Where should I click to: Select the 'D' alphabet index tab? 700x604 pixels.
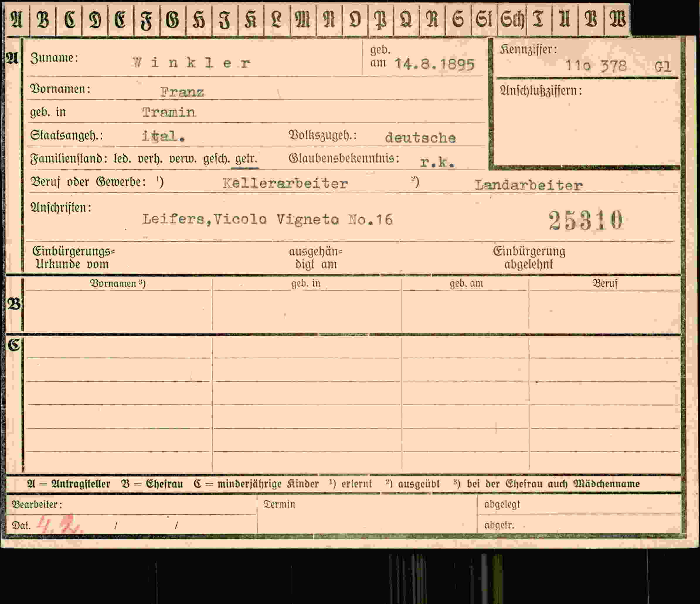pos(95,20)
